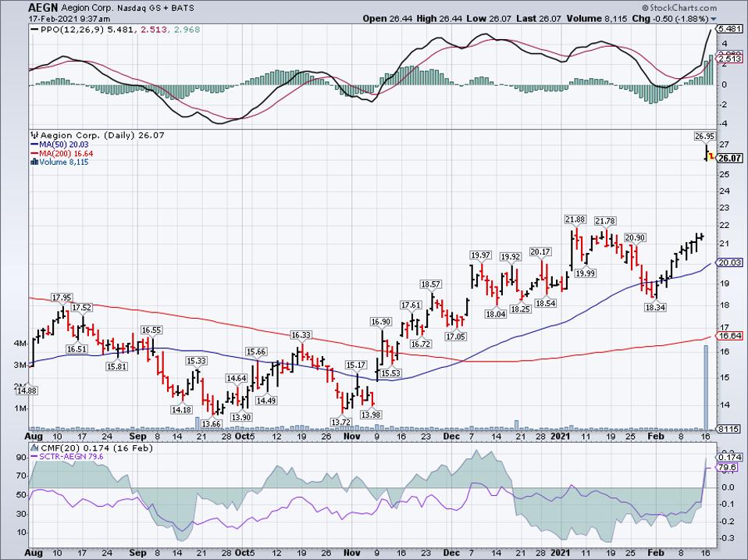Viewport: 748px width, 560px height.
Task: Click the 79.6 SCTR axis tag
Action: 728,468
